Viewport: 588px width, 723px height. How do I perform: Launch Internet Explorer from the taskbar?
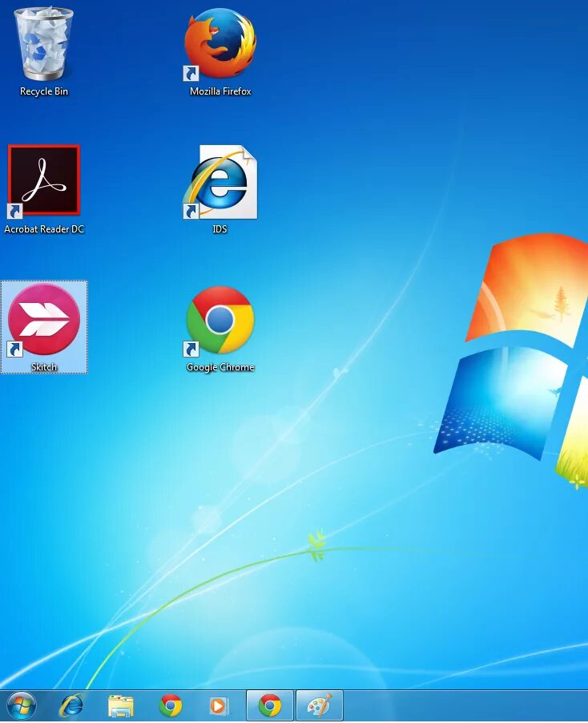click(72, 706)
